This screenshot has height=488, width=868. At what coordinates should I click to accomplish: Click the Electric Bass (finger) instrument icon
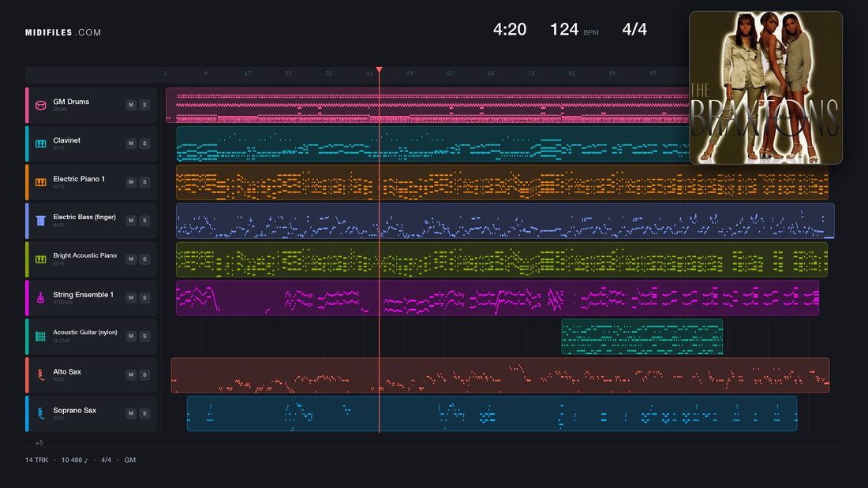click(x=40, y=221)
